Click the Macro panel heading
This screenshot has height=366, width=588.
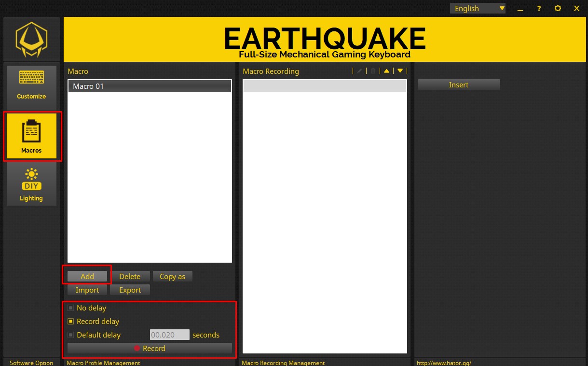click(78, 71)
